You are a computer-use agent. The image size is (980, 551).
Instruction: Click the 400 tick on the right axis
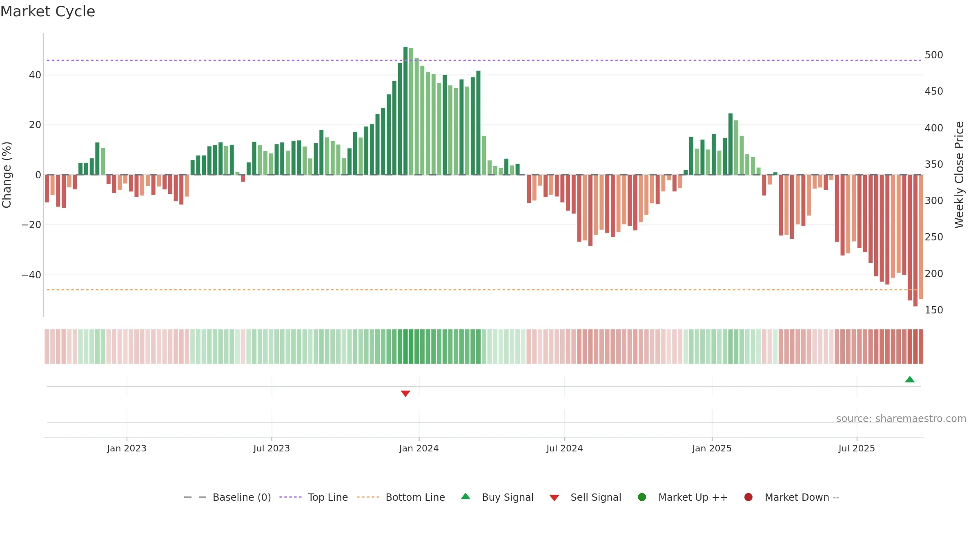click(x=934, y=128)
